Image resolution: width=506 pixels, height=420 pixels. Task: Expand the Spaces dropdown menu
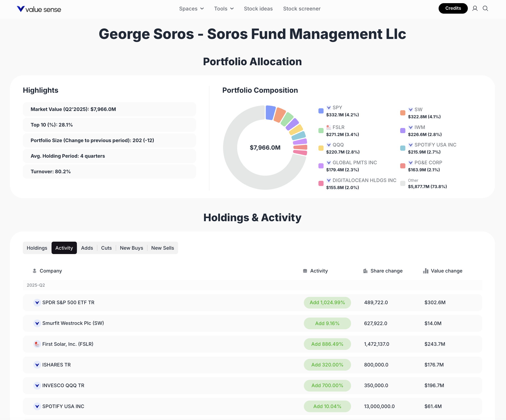191,9
